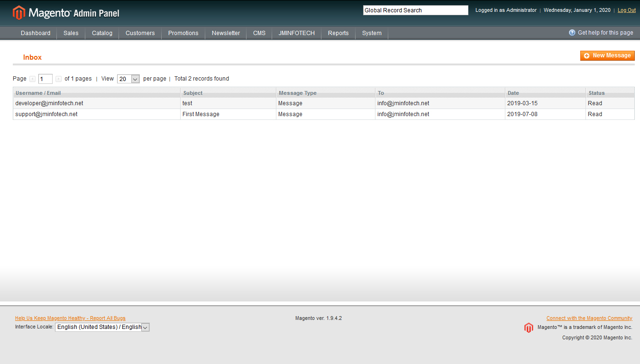This screenshot has height=364, width=640.
Task: Open the Report All Bugs link
Action: (x=70, y=318)
